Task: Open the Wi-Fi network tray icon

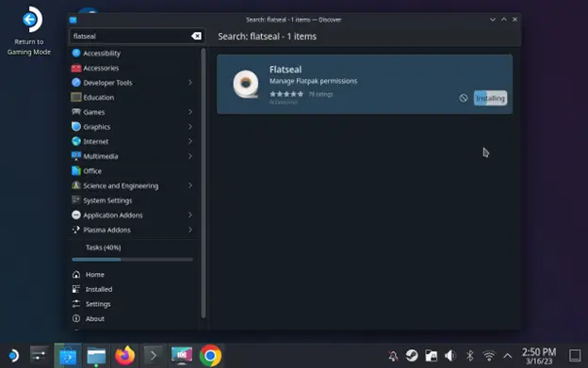Action: (489, 356)
